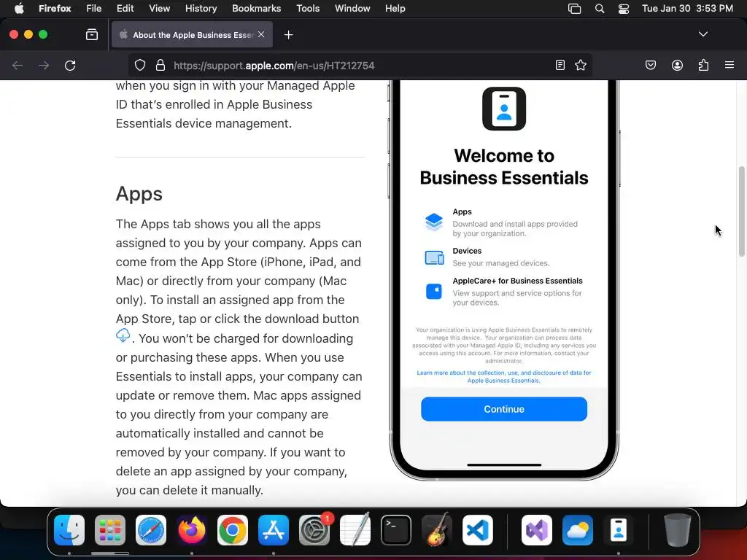Image resolution: width=747 pixels, height=560 pixels.
Task: Open Spotlight search in menu bar
Action: [600, 9]
